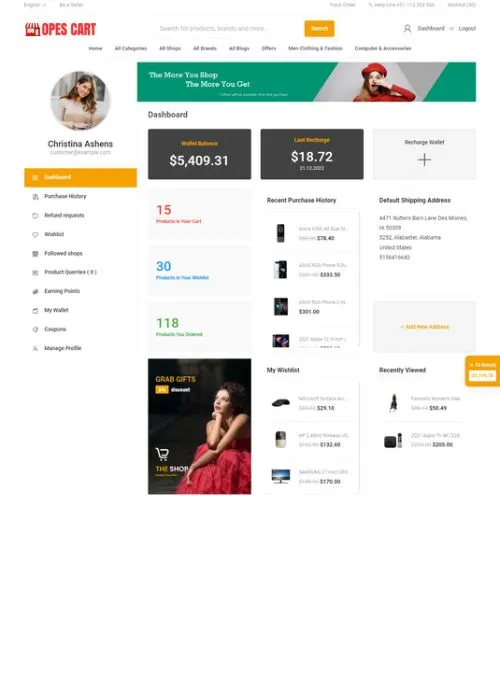Screen dimensions: 500x700
Task: Select Earning Points in the sidebar
Action: click(x=62, y=291)
